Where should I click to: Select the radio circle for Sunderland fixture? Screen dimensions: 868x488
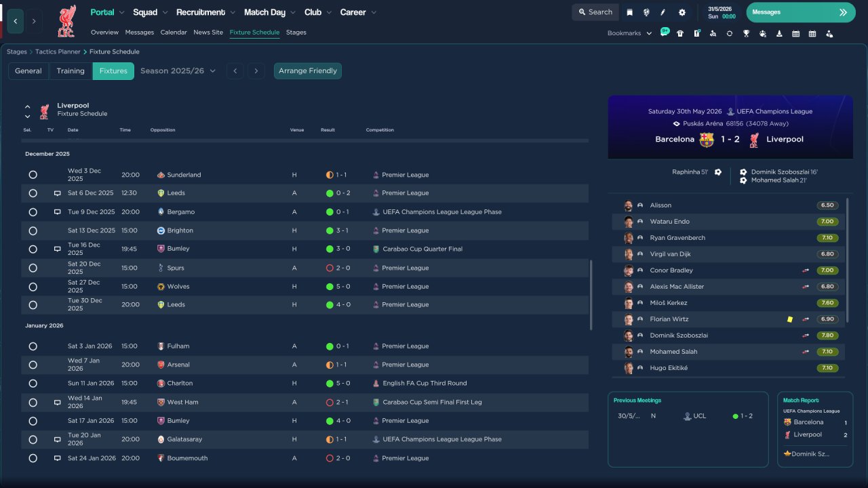click(33, 175)
